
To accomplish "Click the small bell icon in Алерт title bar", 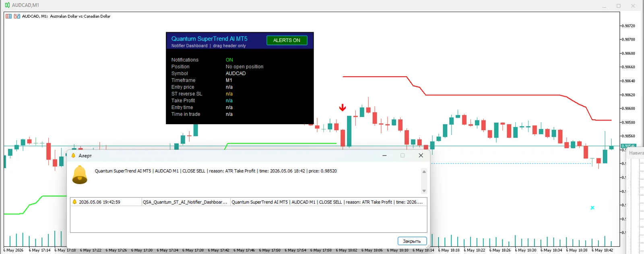I will click(73, 156).
